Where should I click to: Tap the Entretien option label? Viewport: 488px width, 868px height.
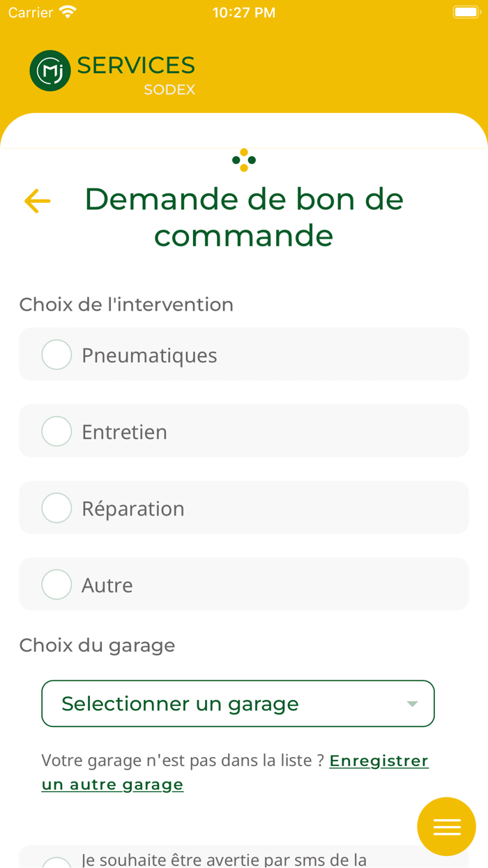point(124,432)
